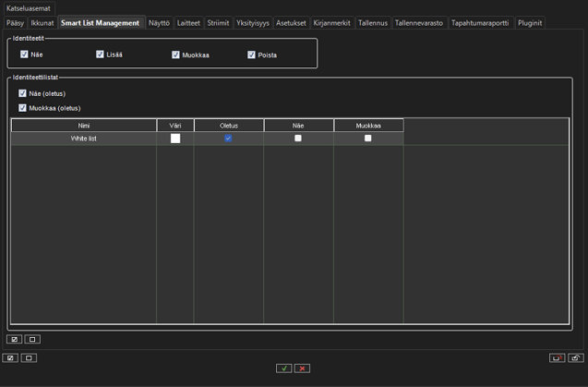Click the open padlock icon in footer
588x387 pixels.
(x=576, y=357)
